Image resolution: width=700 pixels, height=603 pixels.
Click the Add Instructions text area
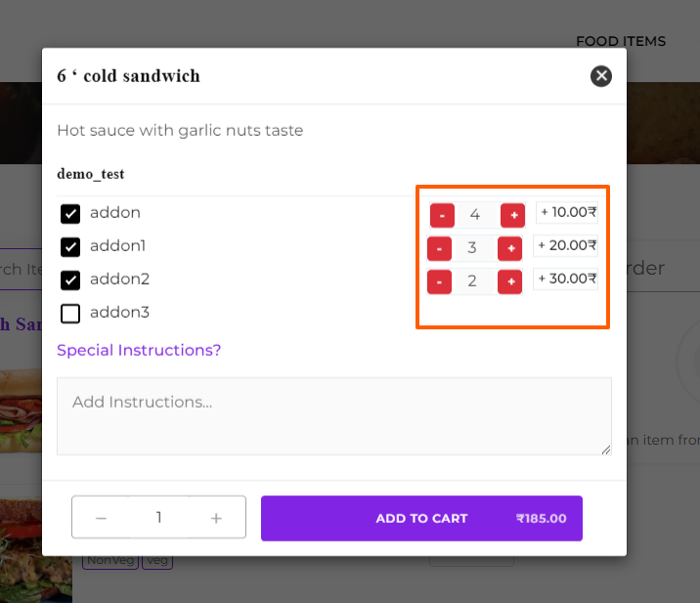click(334, 416)
